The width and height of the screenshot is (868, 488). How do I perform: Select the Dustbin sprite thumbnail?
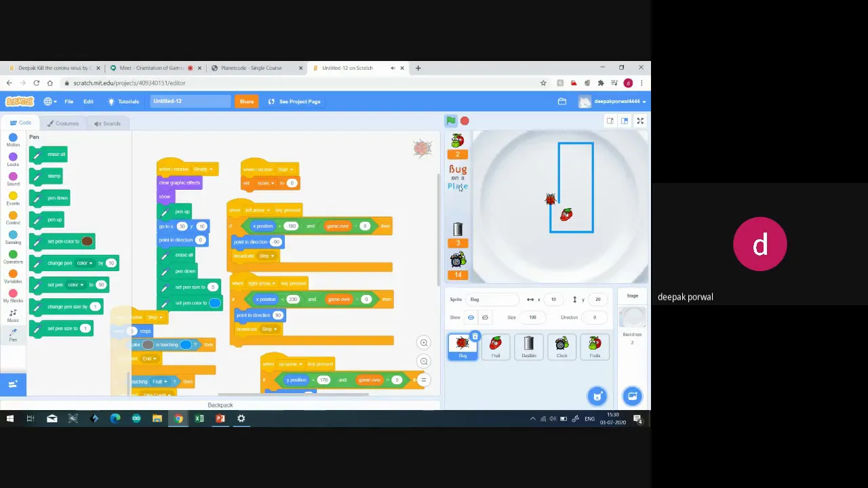click(529, 346)
